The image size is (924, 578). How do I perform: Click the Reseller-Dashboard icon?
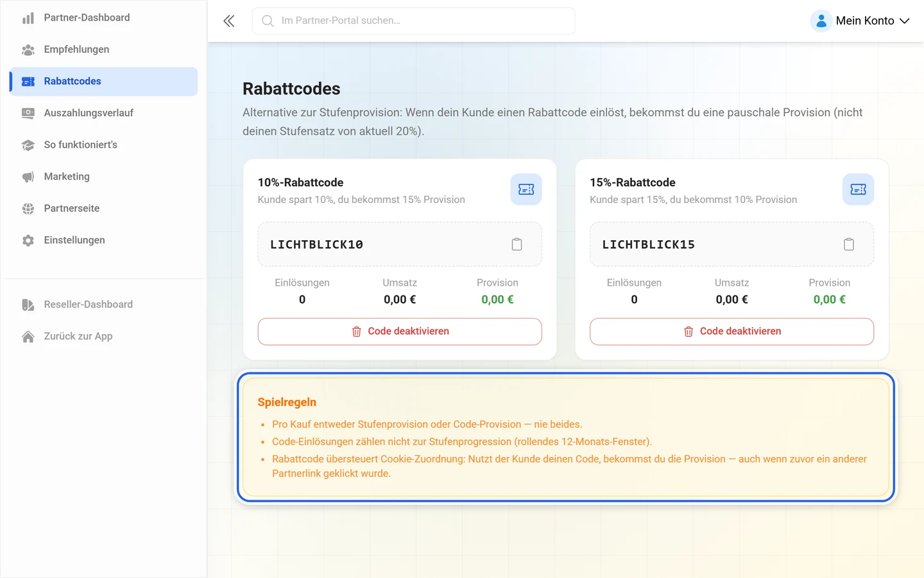[28, 304]
